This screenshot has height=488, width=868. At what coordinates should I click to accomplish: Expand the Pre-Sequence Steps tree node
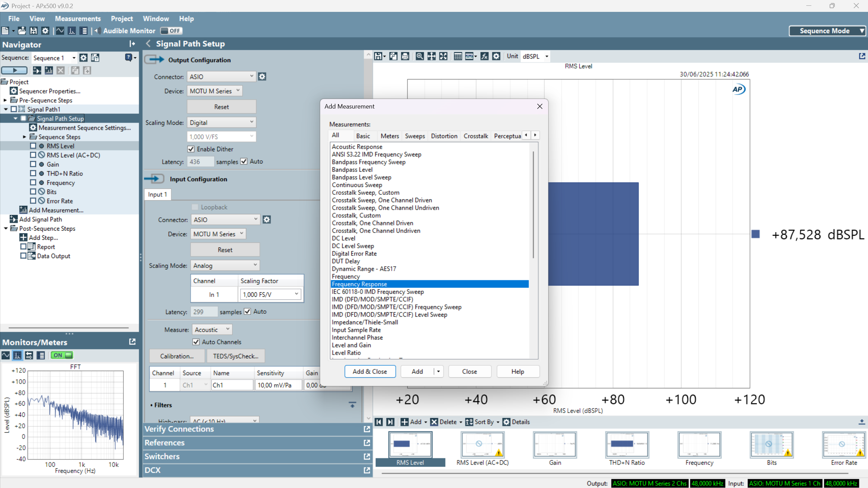5,100
